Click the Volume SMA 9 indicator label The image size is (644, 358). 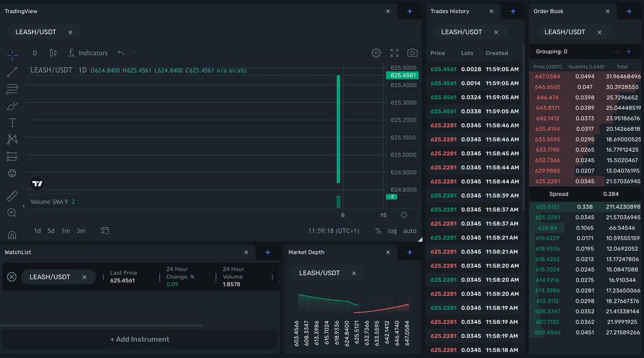click(49, 202)
